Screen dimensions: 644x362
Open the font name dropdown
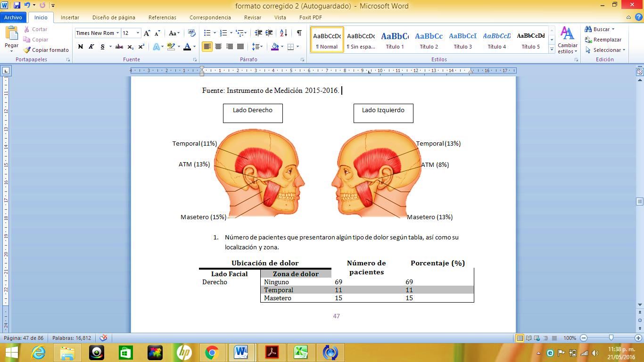(117, 33)
